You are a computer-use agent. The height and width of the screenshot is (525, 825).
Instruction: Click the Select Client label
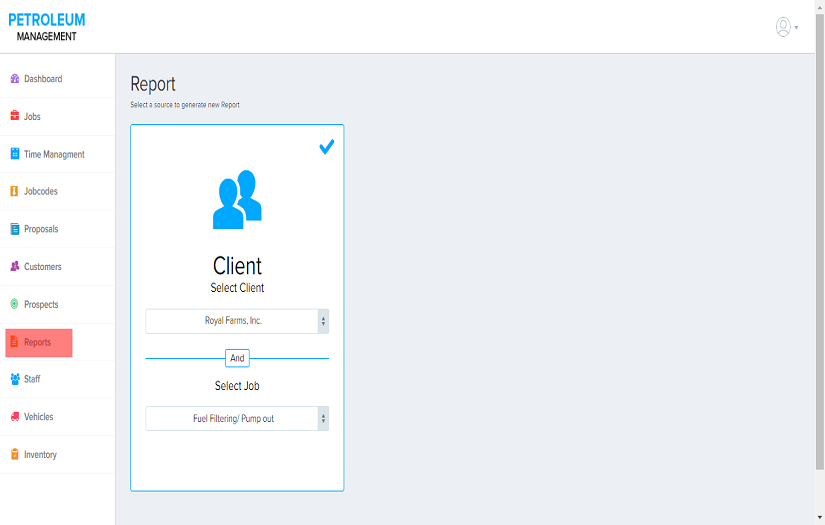[x=237, y=288]
